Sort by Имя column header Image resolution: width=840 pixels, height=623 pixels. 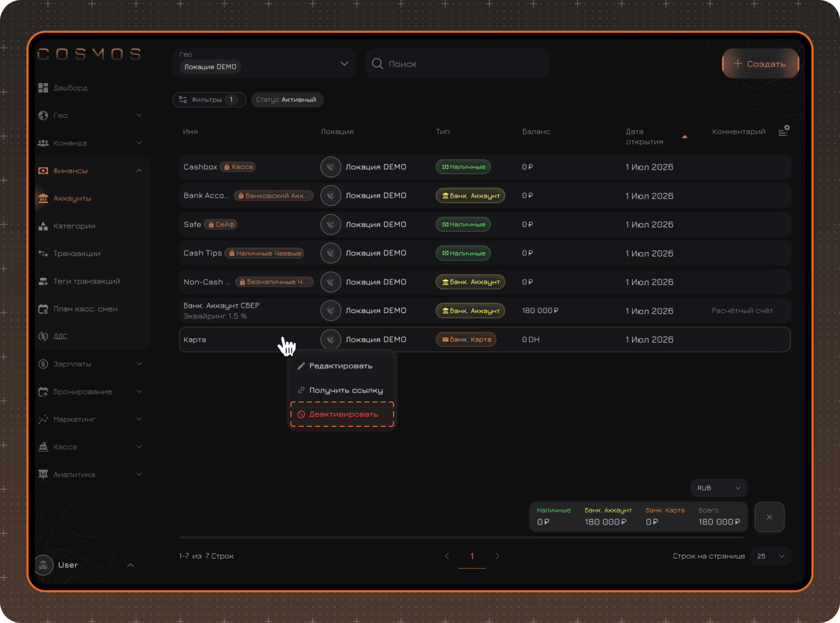pyautogui.click(x=190, y=132)
